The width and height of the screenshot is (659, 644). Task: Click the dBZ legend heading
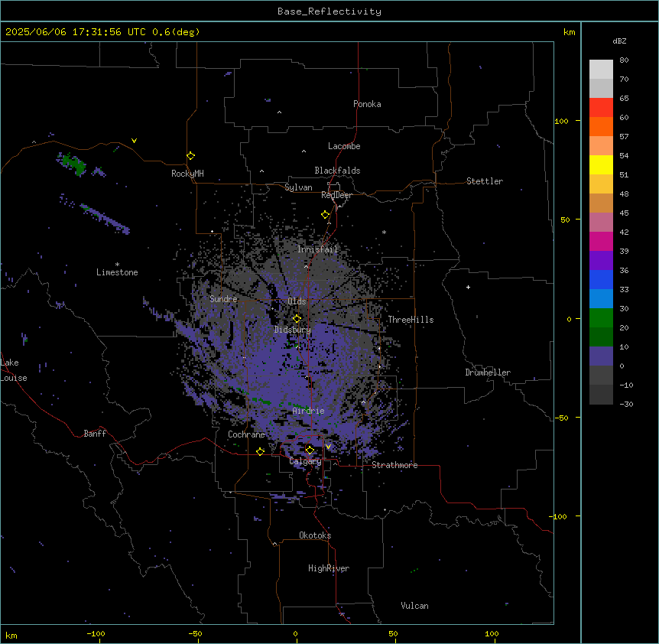coord(619,41)
